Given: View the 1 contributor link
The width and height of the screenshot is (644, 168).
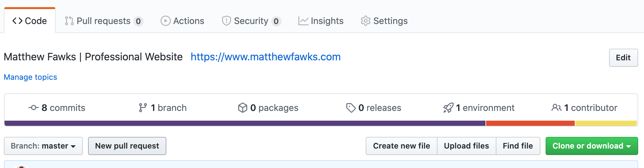Looking at the screenshot, I should point(584,108).
